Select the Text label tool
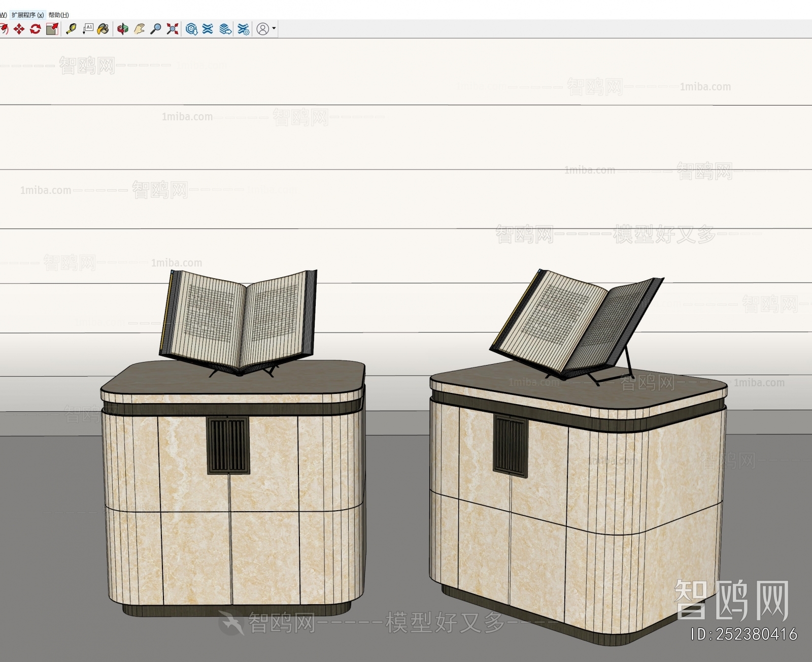 click(x=88, y=29)
